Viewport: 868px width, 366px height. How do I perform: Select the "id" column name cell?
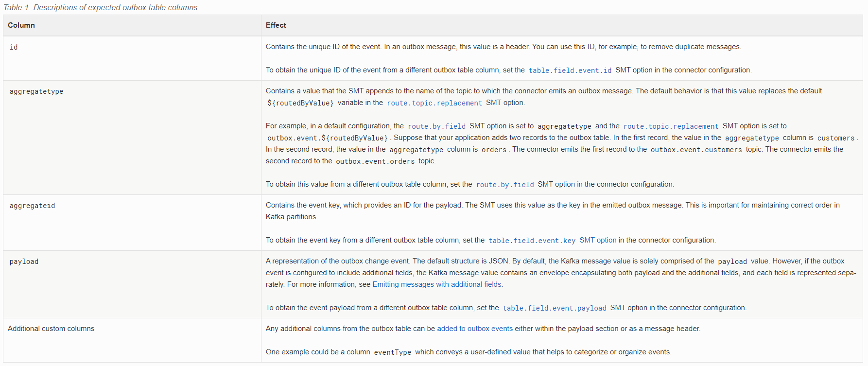click(14, 47)
